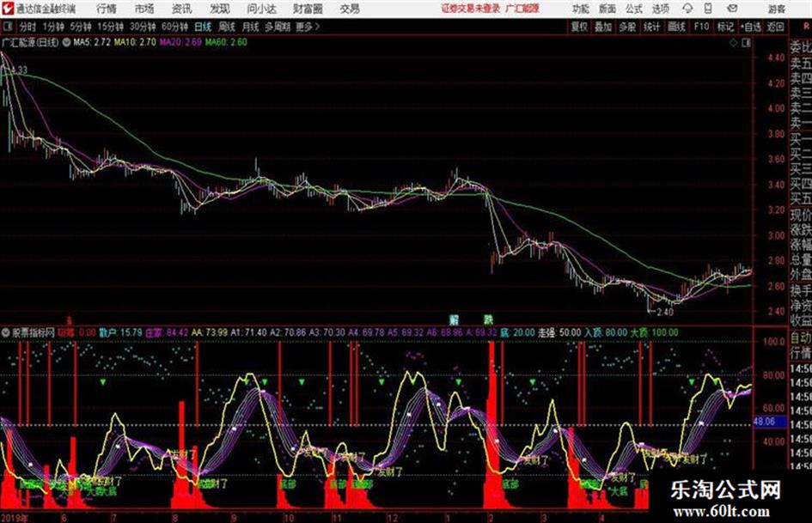
Task: Click the A1: 71.40 indicator value
Action: [248, 332]
